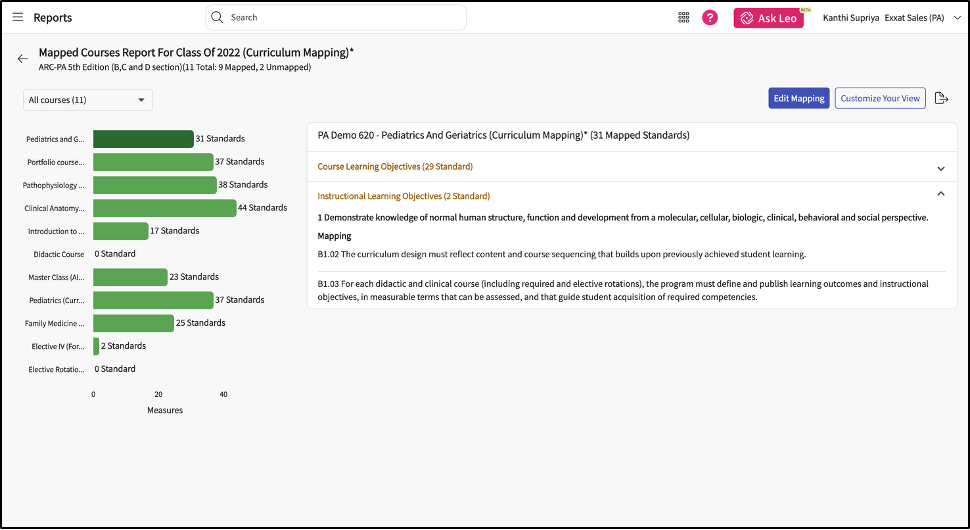Expand the user account menu chevron

(957, 18)
